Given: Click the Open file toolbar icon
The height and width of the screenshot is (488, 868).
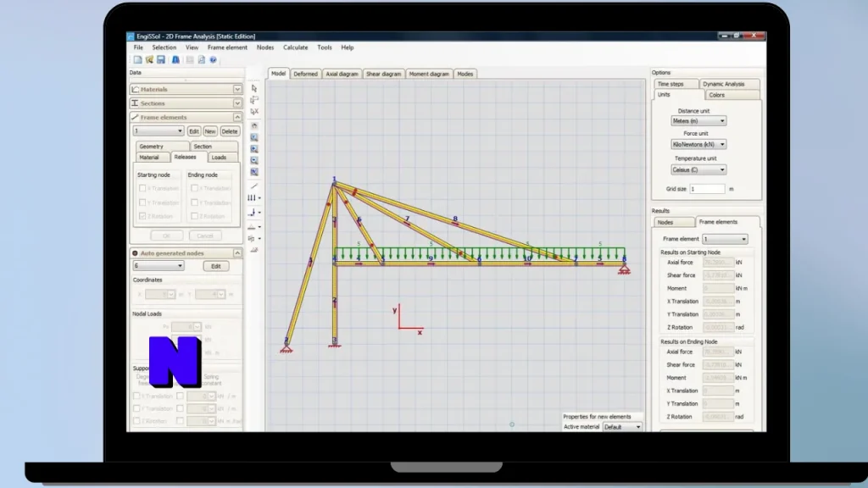Looking at the screenshot, I should point(149,60).
